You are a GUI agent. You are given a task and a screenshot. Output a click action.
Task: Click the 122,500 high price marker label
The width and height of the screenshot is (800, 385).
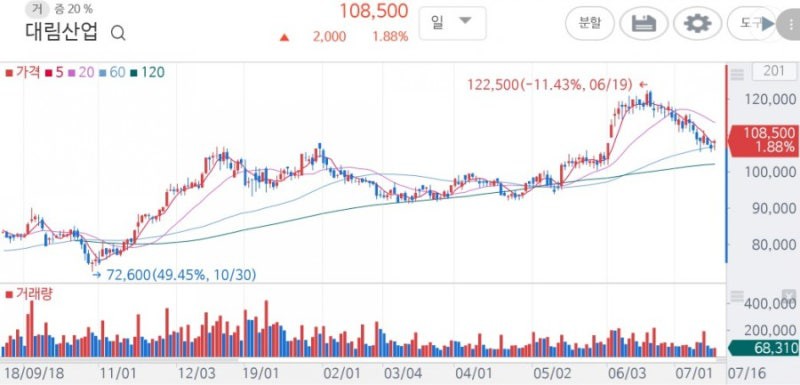tap(549, 85)
